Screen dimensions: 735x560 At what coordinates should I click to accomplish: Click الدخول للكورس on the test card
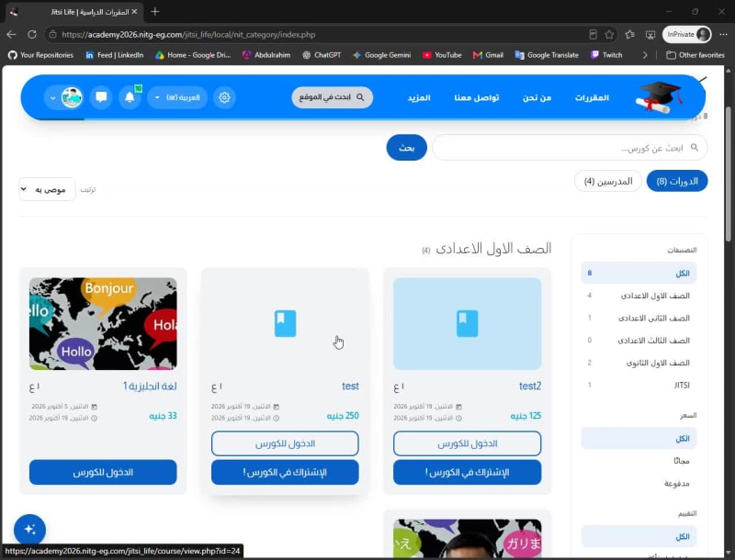(285, 443)
